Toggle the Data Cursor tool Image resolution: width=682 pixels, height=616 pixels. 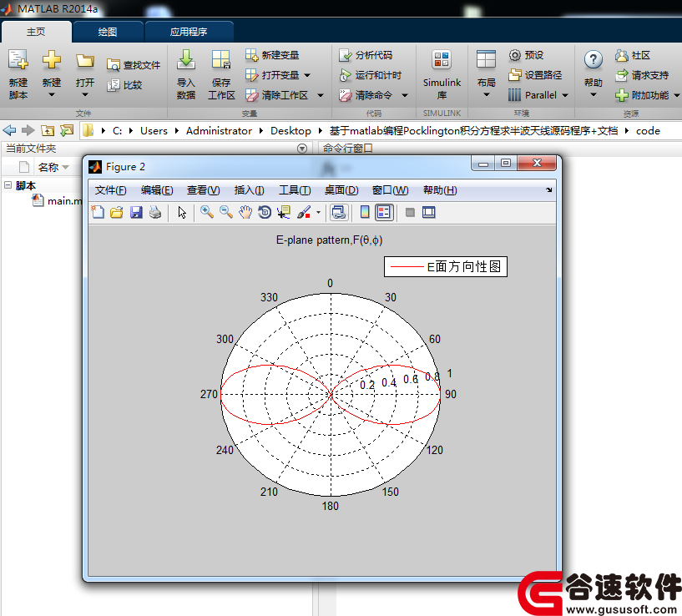click(x=284, y=212)
